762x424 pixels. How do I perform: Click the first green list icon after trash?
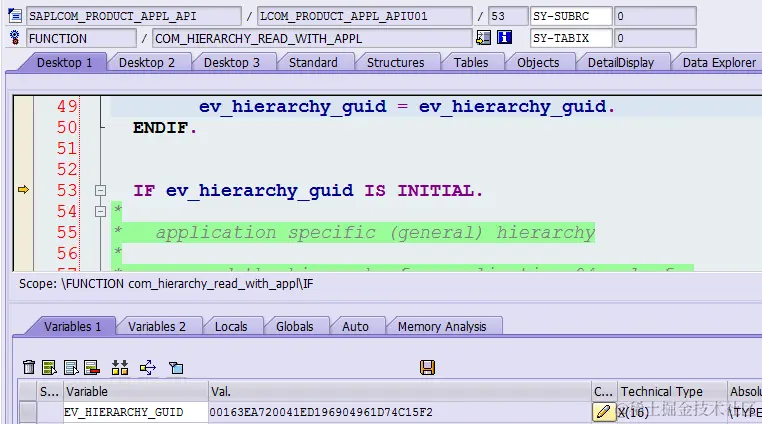coord(49,367)
